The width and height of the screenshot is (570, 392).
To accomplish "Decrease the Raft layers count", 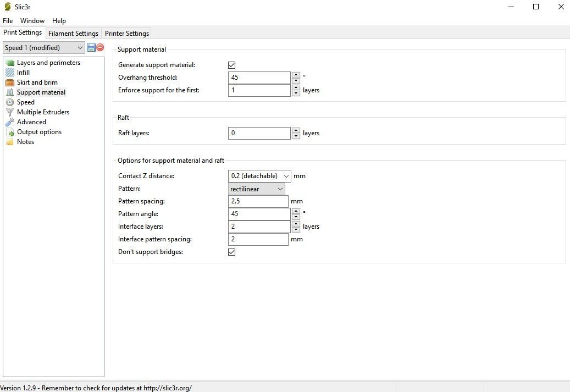I will (x=296, y=136).
